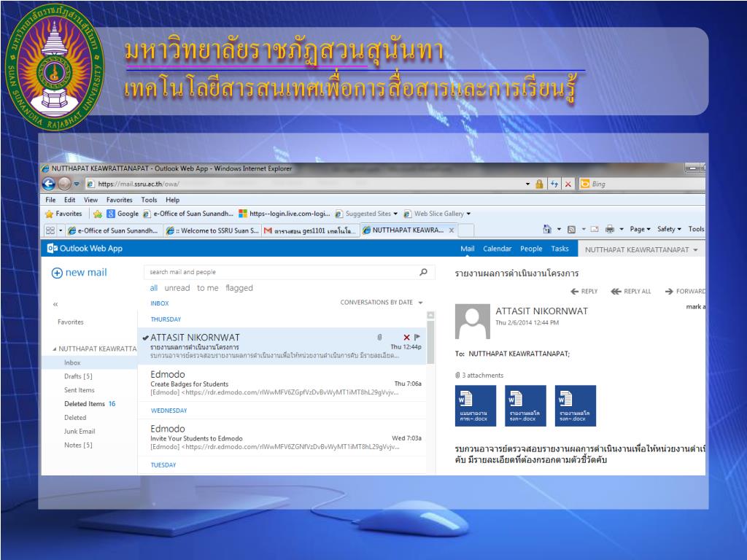
Task: Open the Edit menu
Action: (69, 200)
